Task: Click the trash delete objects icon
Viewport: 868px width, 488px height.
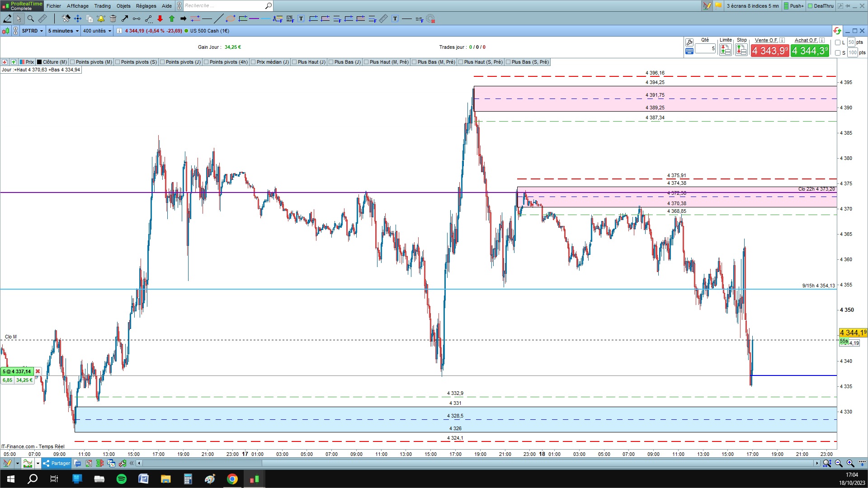Action: pyautogui.click(x=113, y=19)
